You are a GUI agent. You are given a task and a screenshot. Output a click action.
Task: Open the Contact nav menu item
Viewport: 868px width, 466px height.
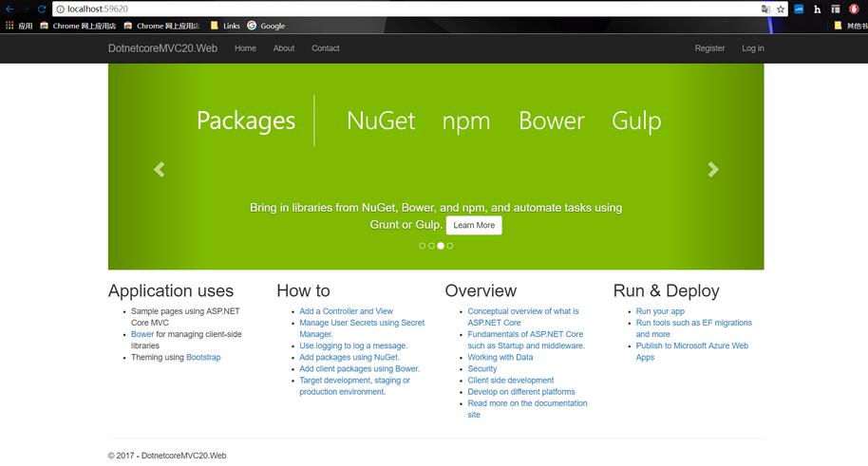click(x=326, y=48)
